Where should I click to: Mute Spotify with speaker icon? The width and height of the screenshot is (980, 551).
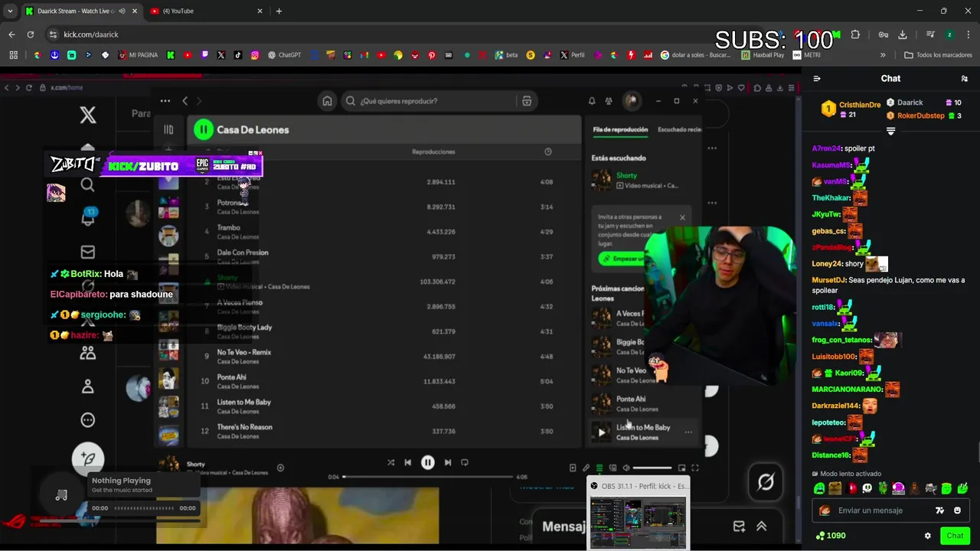point(626,468)
